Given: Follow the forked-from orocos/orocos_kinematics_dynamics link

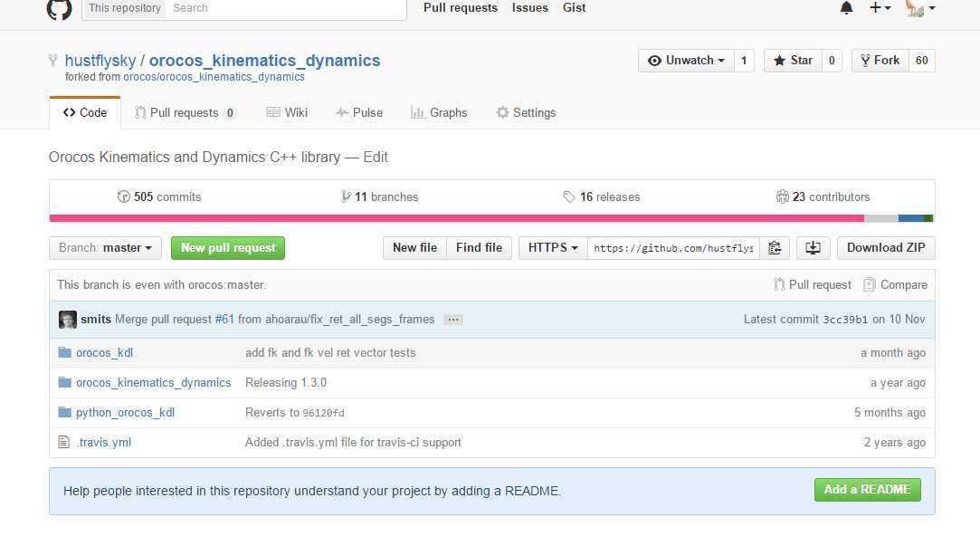Looking at the screenshot, I should (x=214, y=77).
